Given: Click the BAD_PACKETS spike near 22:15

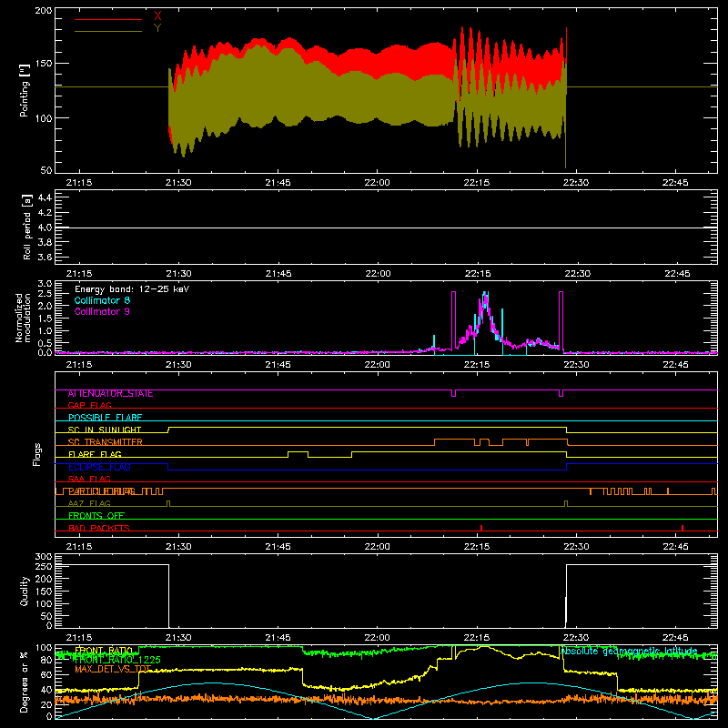Looking at the screenshot, I should coord(481,528).
